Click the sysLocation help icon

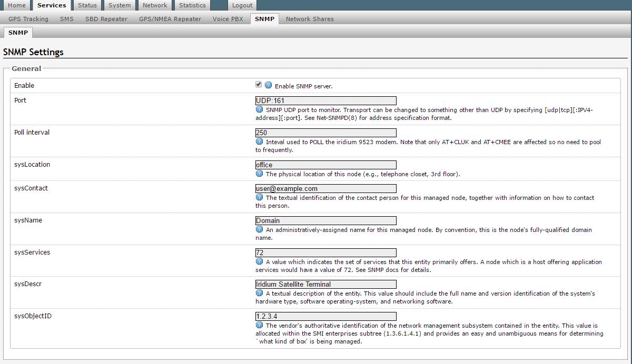[259, 174]
